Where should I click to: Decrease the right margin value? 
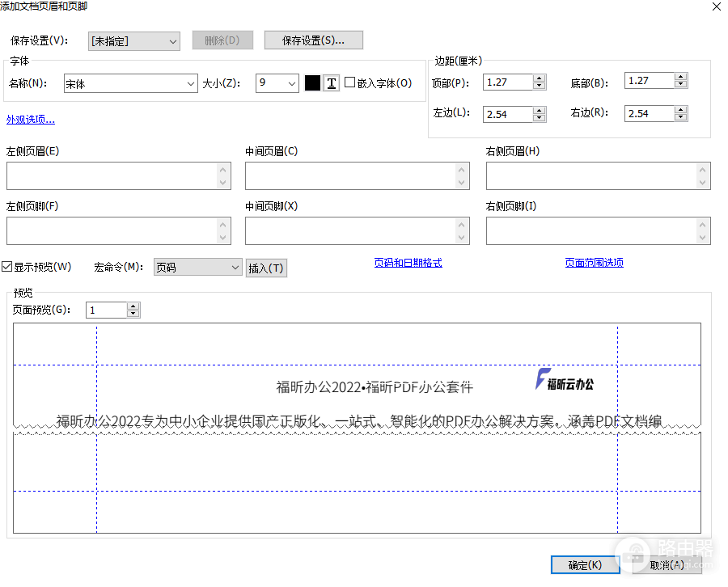click(680, 117)
